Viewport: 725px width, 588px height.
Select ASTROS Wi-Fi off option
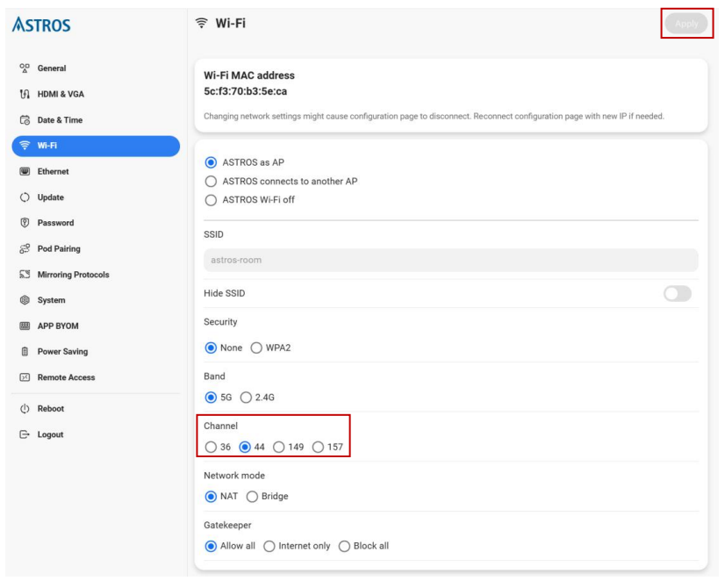coord(211,200)
